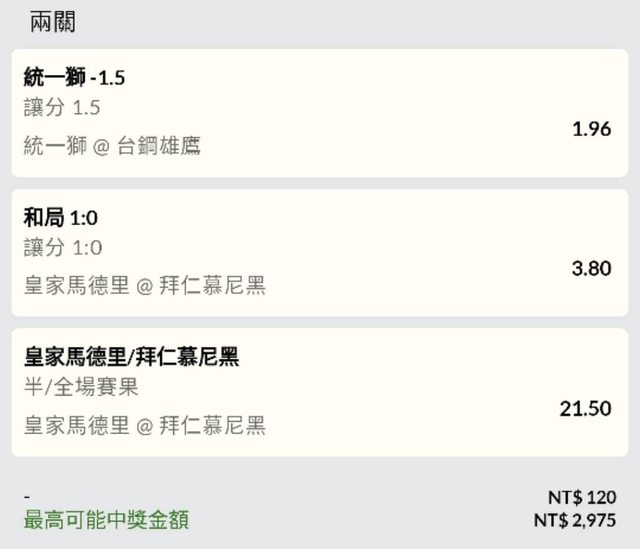Image resolution: width=640 pixels, height=549 pixels.
Task: Select the 和局 1:0 selection title
Action: tap(60, 218)
